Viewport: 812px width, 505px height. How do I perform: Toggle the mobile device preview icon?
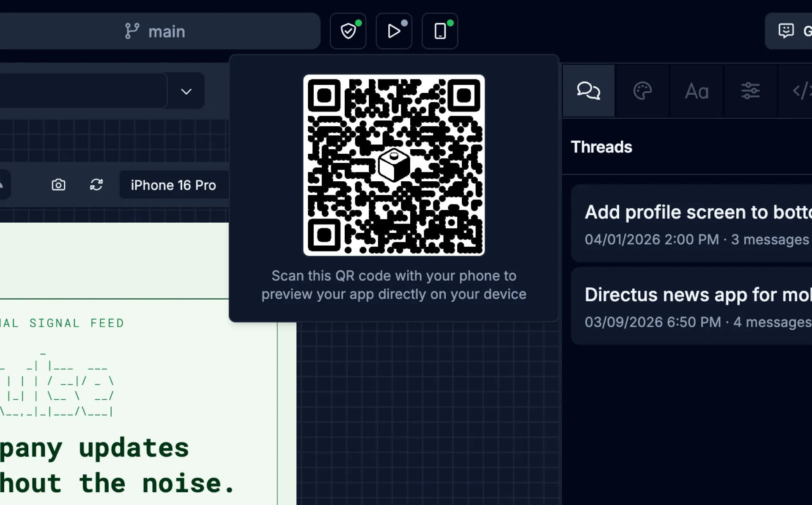point(440,31)
